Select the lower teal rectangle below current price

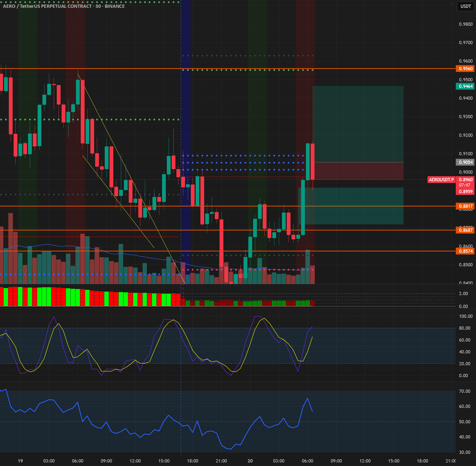point(351,206)
